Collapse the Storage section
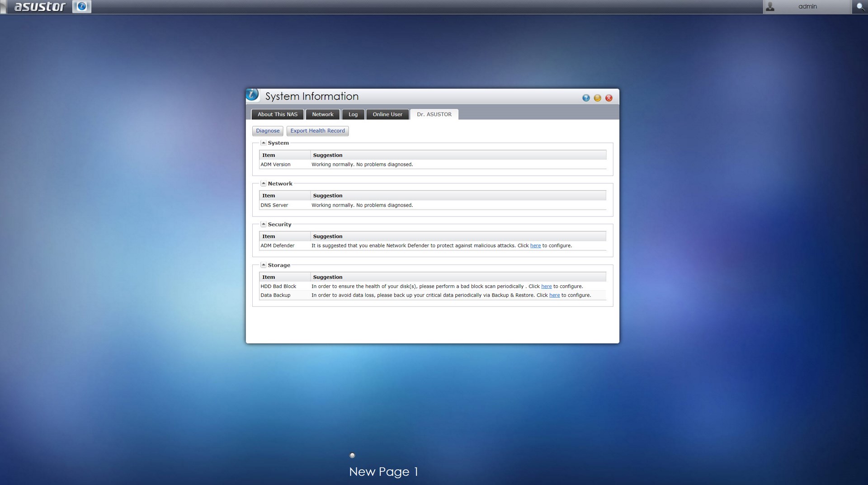This screenshot has height=485, width=868. tap(263, 265)
